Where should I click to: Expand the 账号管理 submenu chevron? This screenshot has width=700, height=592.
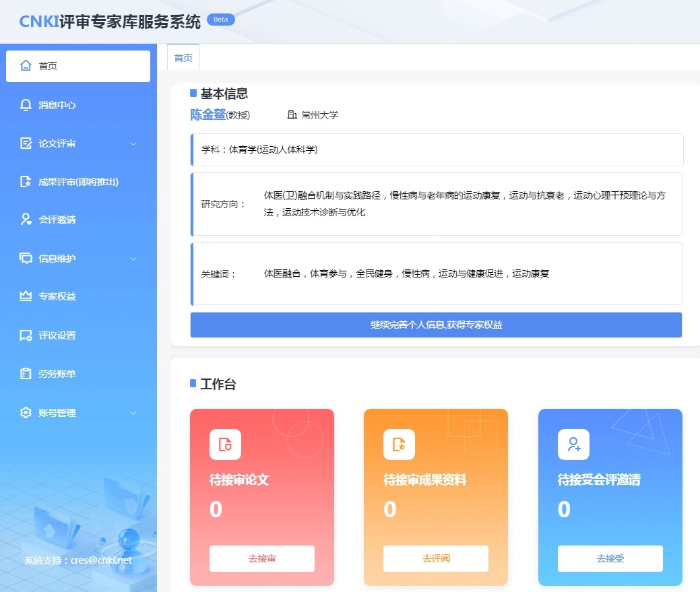coord(133,413)
